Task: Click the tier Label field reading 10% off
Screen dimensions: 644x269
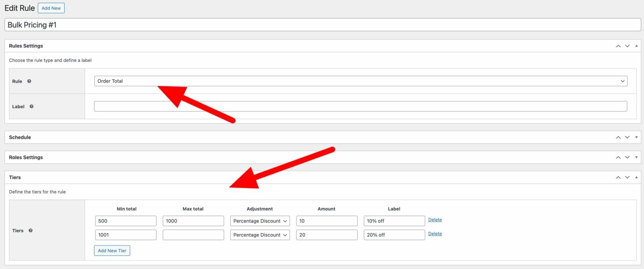Action: (x=394, y=221)
